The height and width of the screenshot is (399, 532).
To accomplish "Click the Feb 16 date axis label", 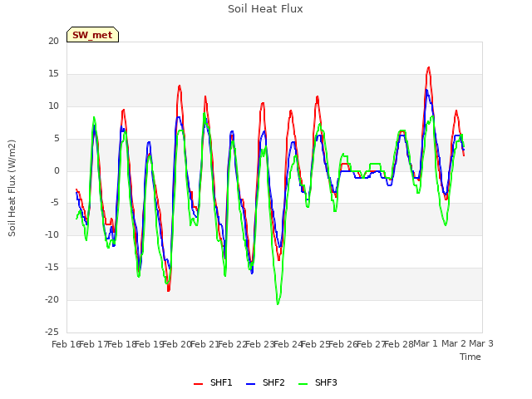I will pyautogui.click(x=66, y=344).
